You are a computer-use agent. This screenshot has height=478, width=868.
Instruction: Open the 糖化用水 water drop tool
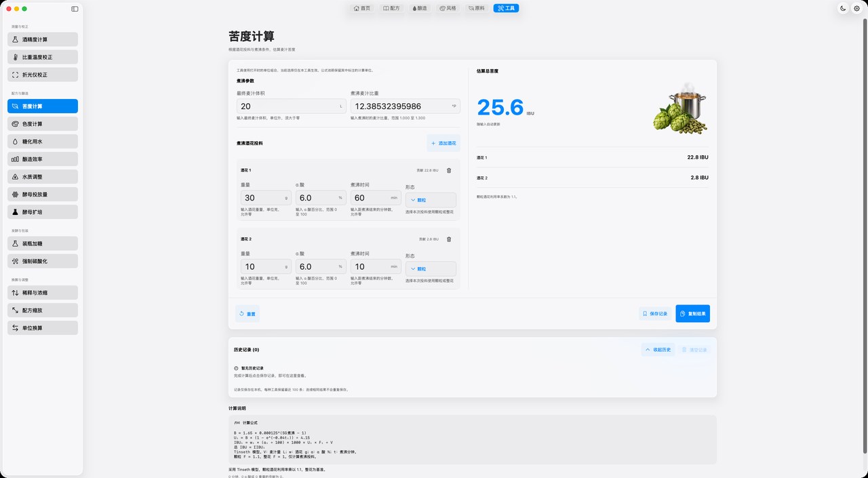43,142
